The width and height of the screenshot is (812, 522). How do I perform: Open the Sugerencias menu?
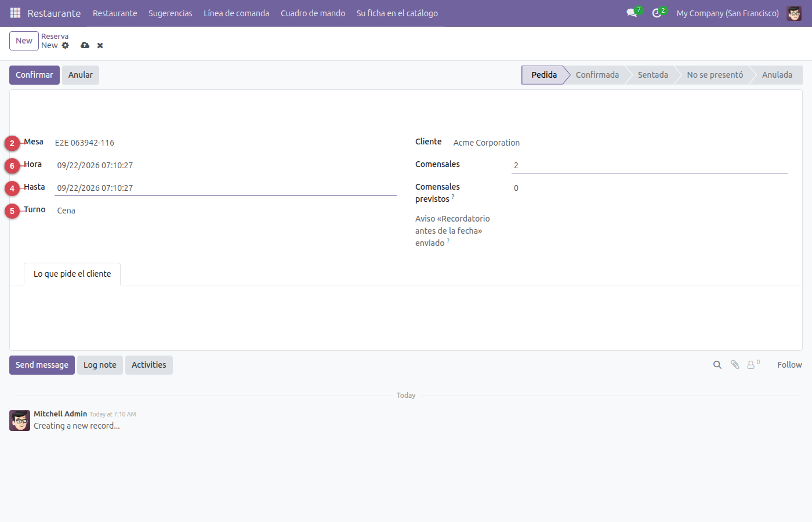pos(171,13)
